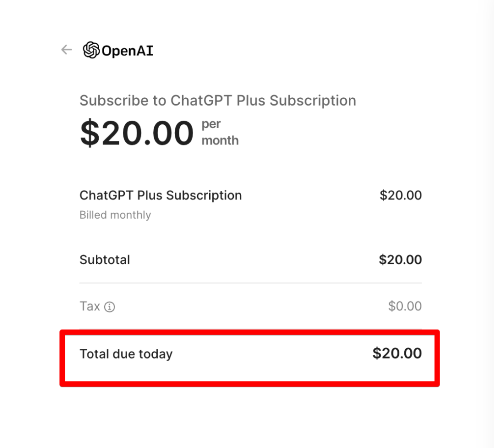503x448 pixels.
Task: Click the Subtotal label
Action: pos(105,260)
